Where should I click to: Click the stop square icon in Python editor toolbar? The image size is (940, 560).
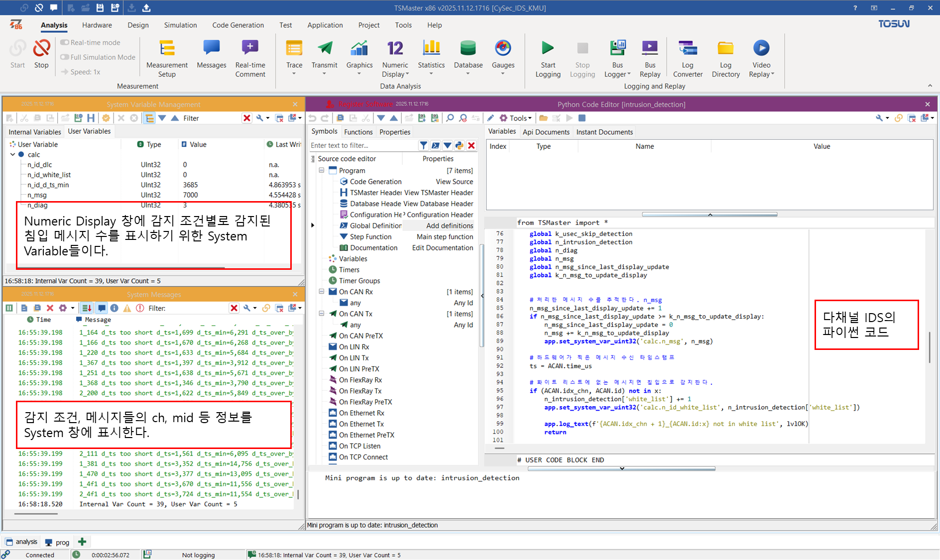(582, 118)
